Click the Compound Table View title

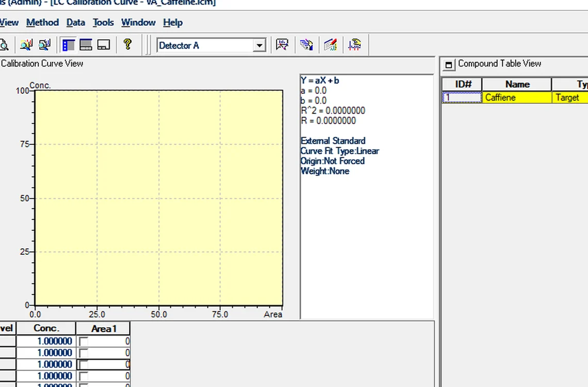(499, 64)
